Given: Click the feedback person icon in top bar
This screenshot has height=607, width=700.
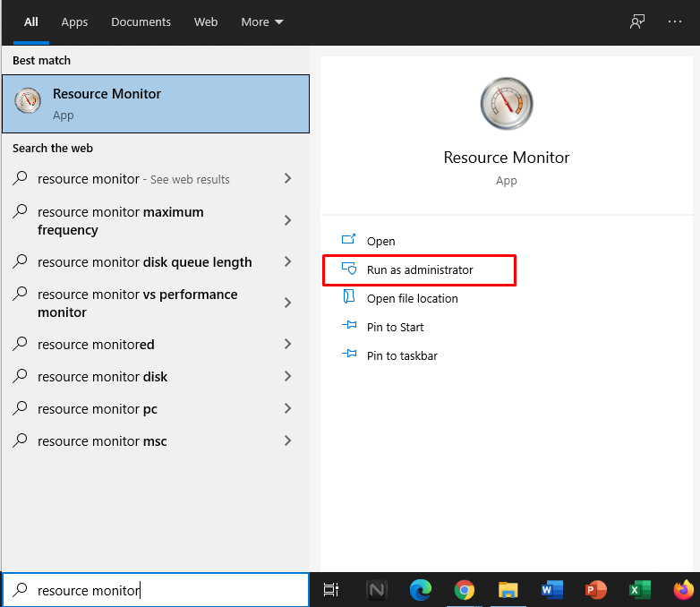Looking at the screenshot, I should [637, 21].
